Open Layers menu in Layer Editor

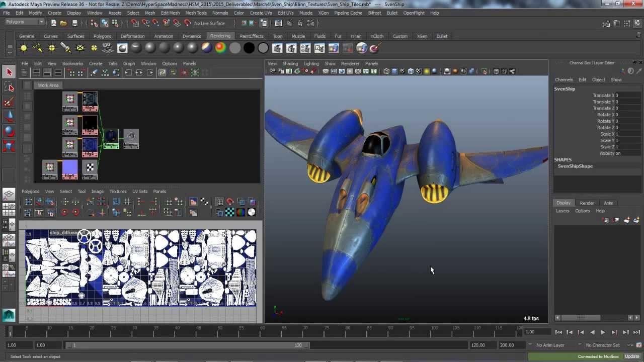pyautogui.click(x=562, y=211)
